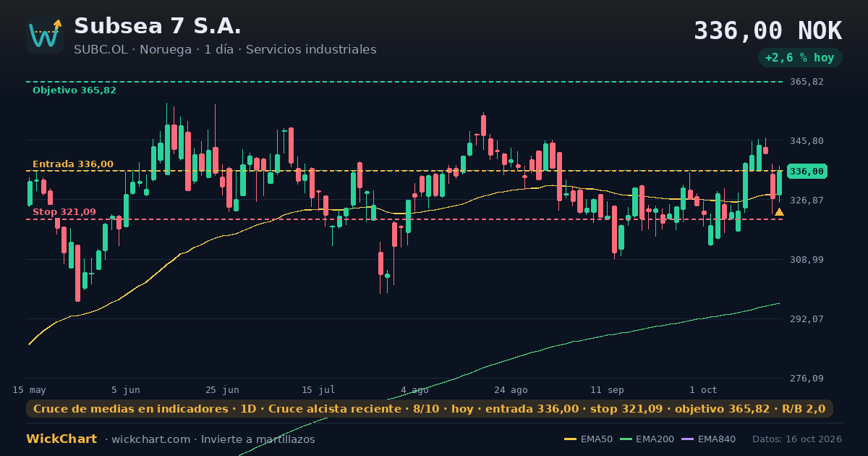This screenshot has height=456, width=868.
Task: Click the Cruce de medias signal banner
Action: click(x=430, y=409)
